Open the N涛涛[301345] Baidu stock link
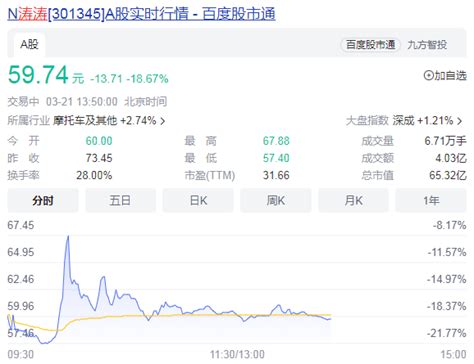The height and width of the screenshot is (364, 474). click(141, 14)
